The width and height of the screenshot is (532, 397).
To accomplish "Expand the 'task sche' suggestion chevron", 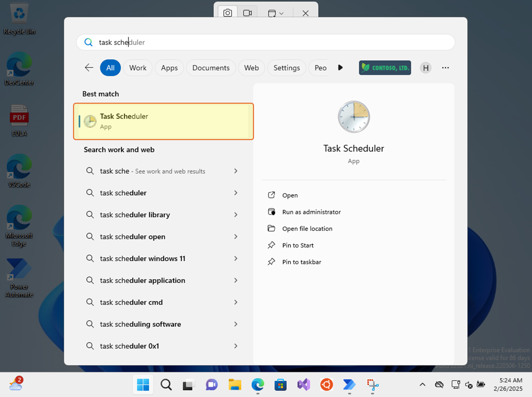I will (x=236, y=171).
